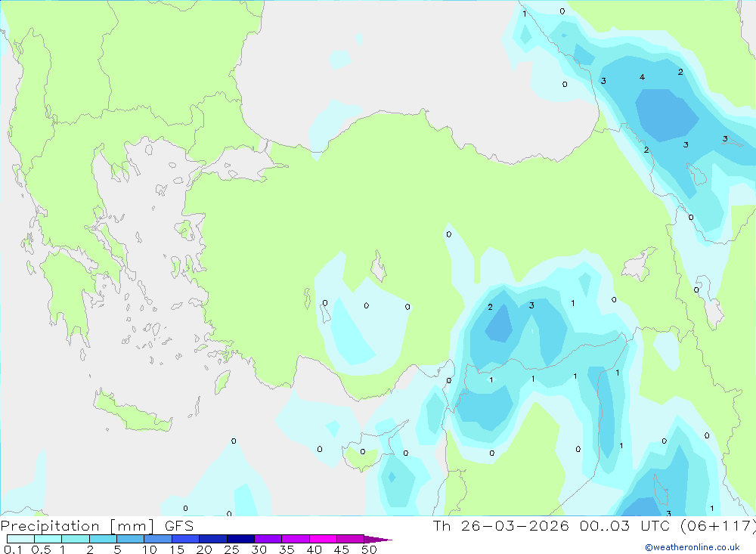Click the legend label '5'
Screen dimensions: 756x554
click(117, 549)
